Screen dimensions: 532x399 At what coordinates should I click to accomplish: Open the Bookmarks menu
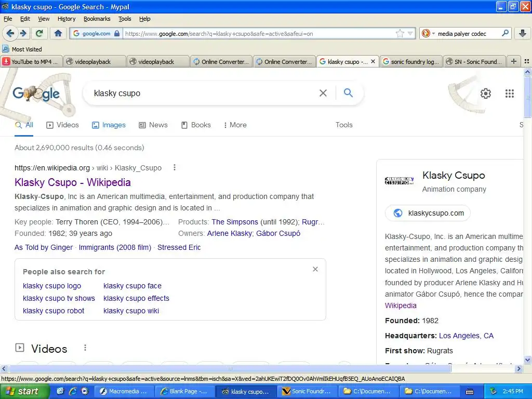click(x=97, y=19)
